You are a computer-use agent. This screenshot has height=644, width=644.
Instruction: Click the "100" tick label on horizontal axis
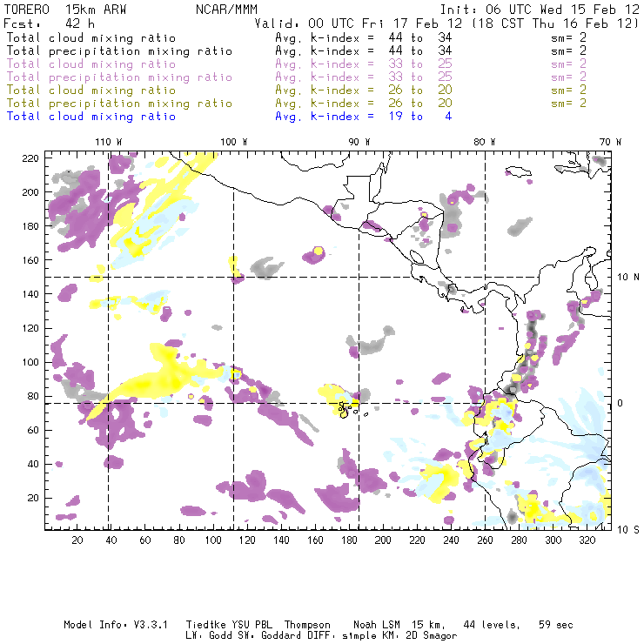[x=213, y=540]
